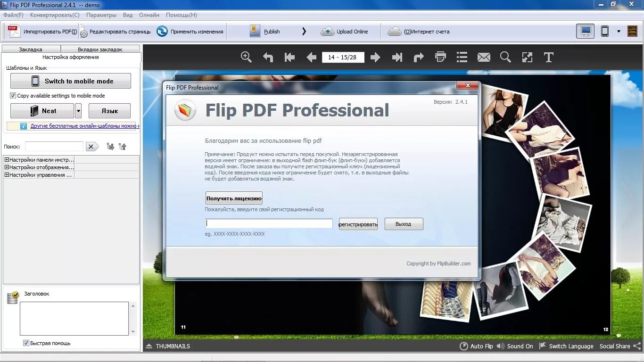
Task: Jump to last page icon
Action: coord(397,58)
